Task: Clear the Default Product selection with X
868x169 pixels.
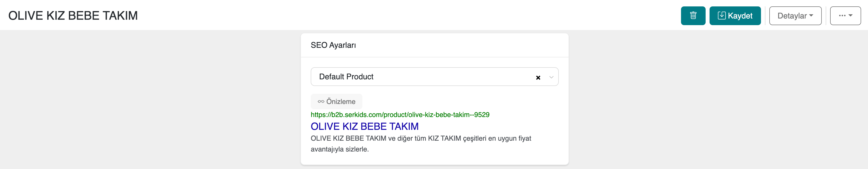Action: 538,78
